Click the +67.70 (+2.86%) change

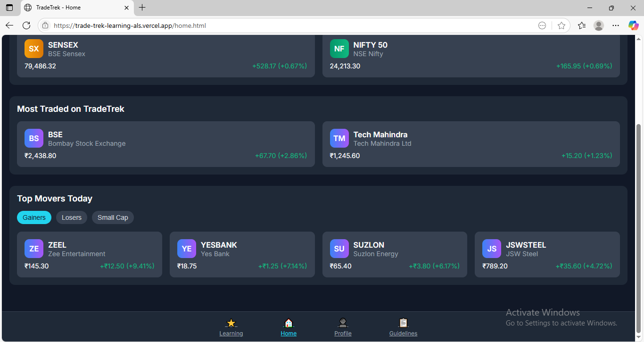coord(281,156)
